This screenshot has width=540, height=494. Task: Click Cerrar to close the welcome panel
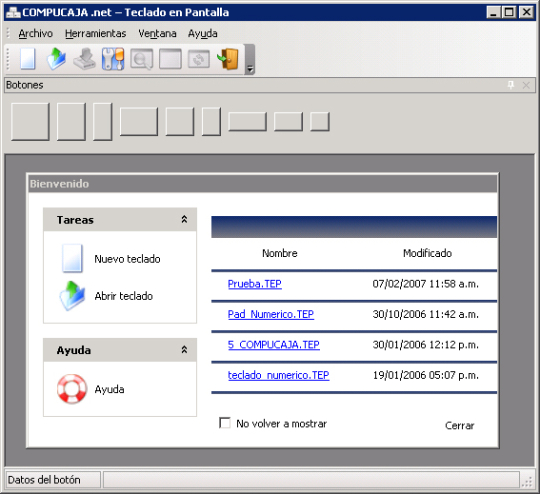pos(459,425)
